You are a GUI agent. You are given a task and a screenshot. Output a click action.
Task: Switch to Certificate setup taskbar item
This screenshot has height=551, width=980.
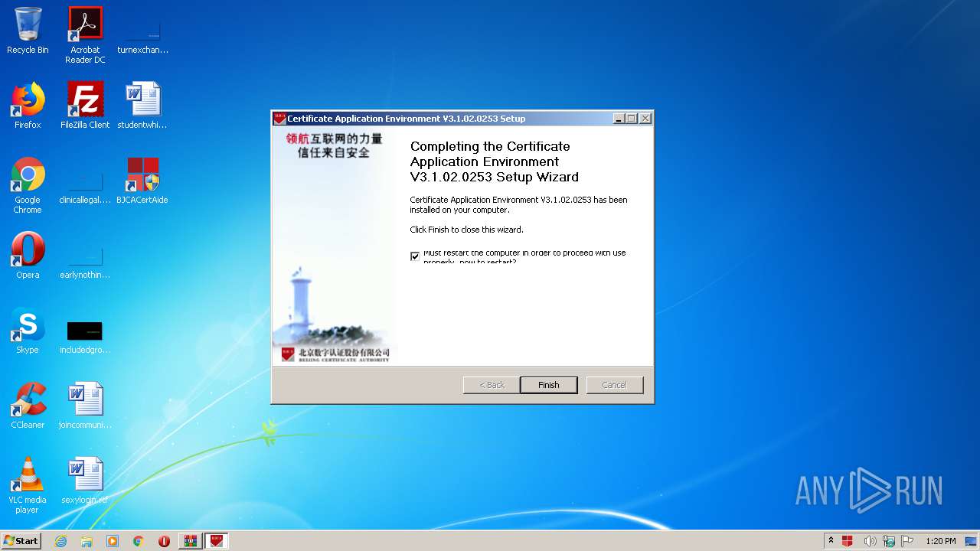click(x=216, y=541)
